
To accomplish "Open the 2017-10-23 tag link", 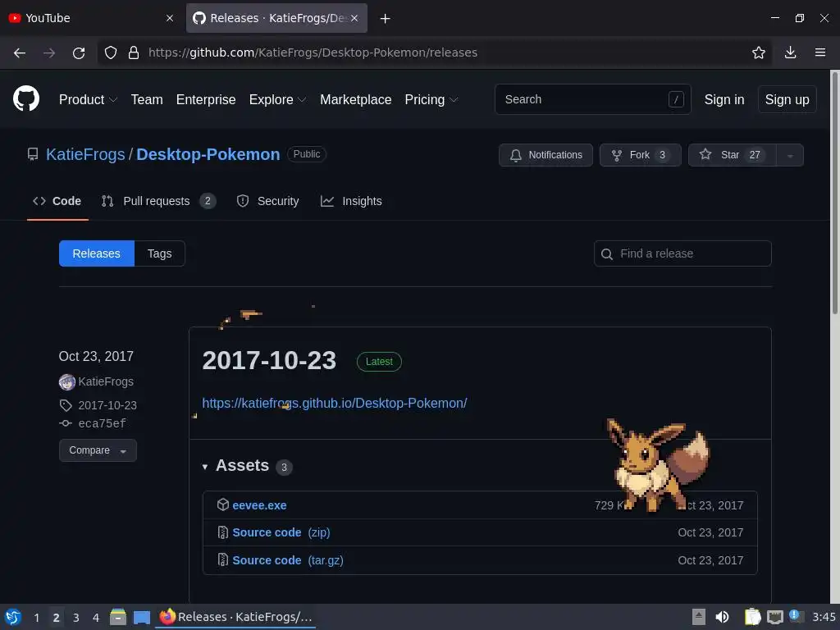I will point(107,405).
